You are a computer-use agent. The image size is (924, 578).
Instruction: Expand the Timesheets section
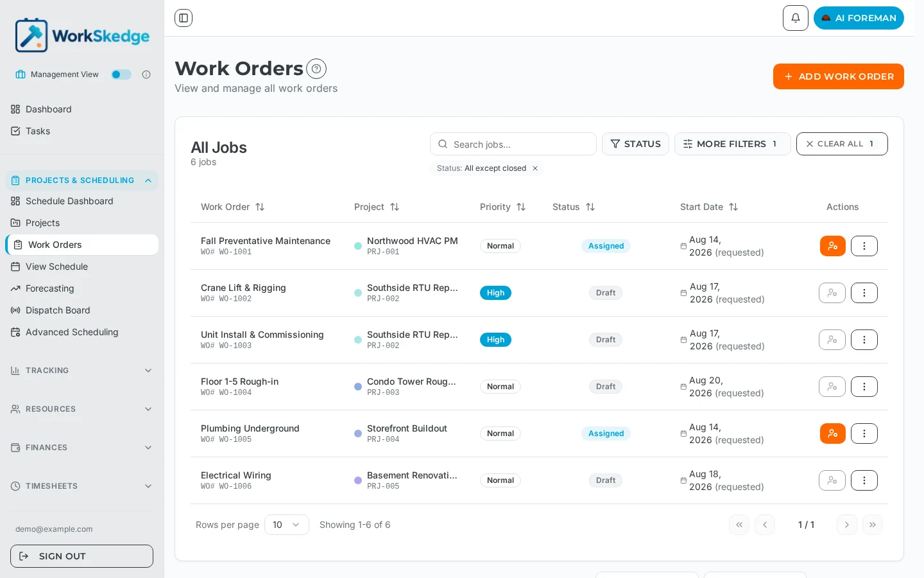pos(81,486)
